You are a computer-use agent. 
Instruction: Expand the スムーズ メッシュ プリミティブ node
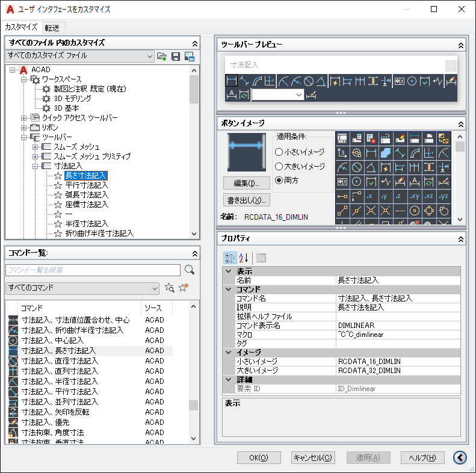coord(36,156)
